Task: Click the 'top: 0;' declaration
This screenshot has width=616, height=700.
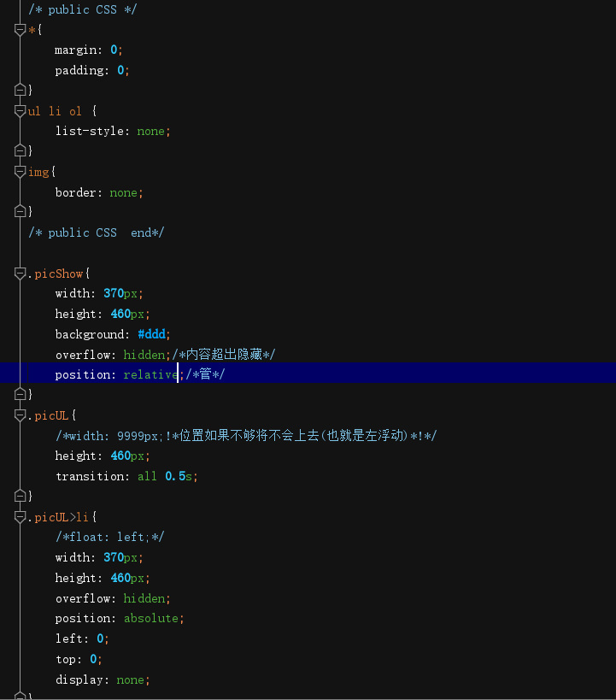Action: pos(79,659)
